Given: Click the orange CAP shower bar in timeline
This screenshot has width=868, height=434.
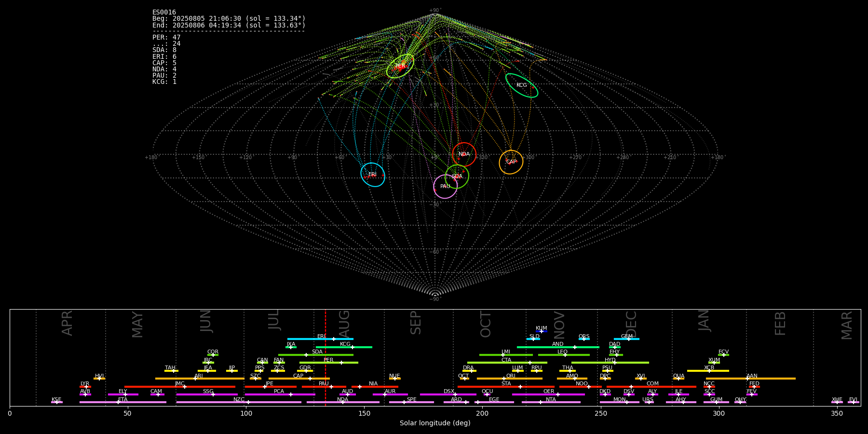Looking at the screenshot, I should coord(299,379).
